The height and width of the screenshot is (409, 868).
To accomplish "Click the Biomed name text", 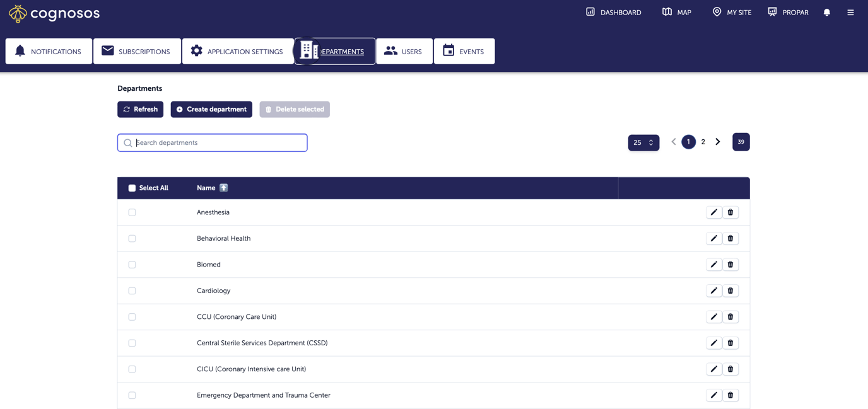I will tap(209, 265).
